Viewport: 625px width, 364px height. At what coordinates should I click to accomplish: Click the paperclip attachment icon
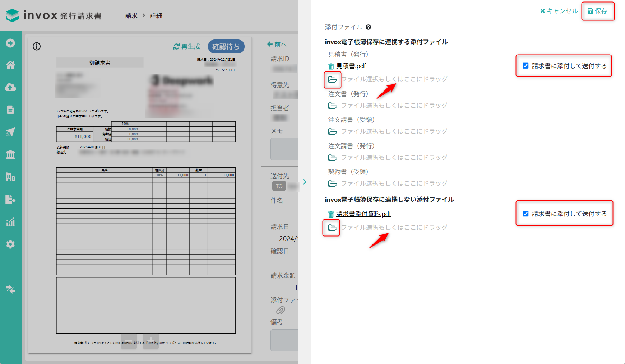281,310
